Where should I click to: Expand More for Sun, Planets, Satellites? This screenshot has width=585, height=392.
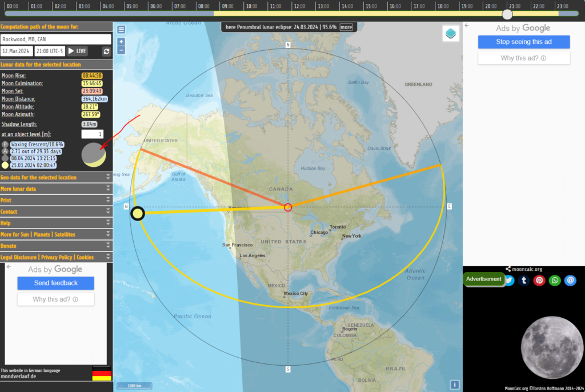57,234
